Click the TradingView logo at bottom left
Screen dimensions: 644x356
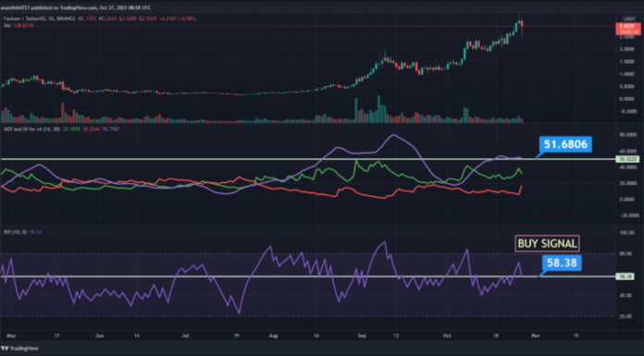[x=19, y=349]
